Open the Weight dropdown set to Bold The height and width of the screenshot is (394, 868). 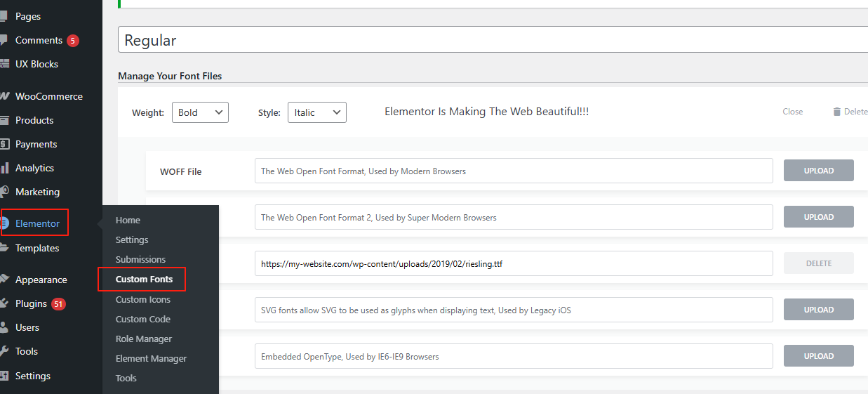point(200,112)
